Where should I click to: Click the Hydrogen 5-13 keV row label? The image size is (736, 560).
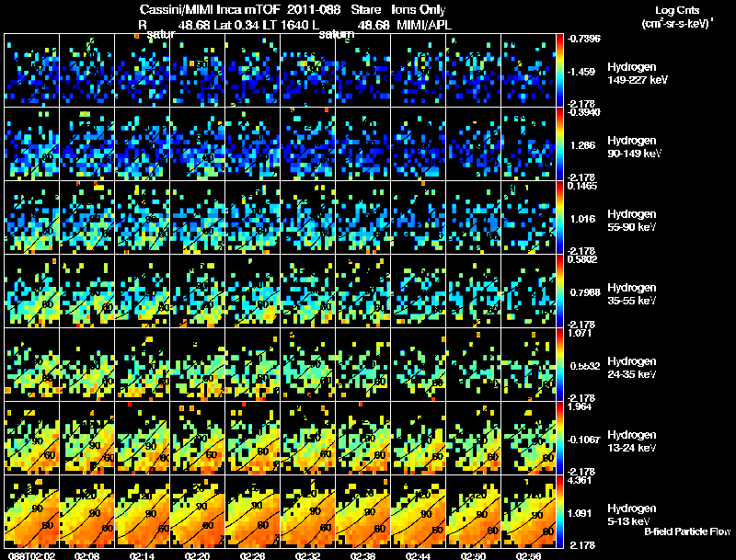click(x=632, y=515)
